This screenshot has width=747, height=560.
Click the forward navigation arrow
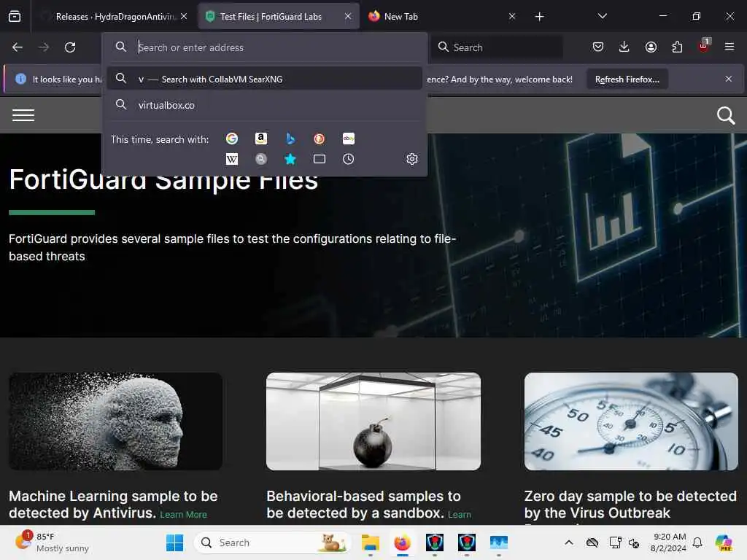(44, 47)
